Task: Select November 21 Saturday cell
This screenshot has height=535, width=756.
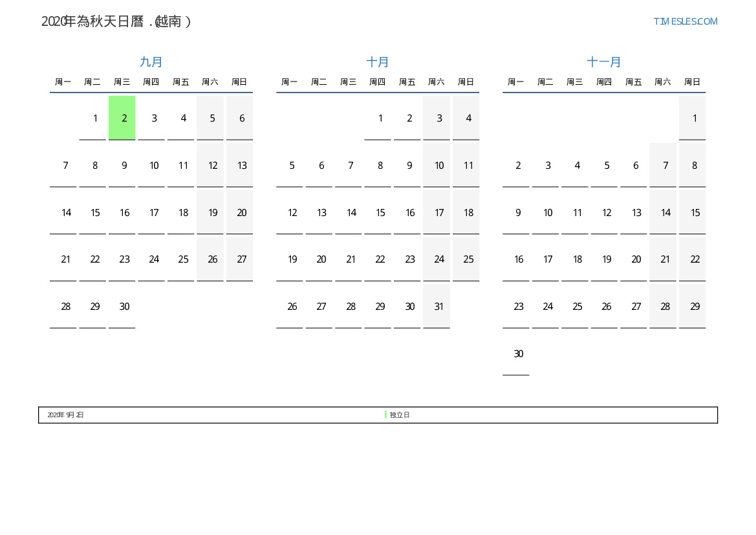Action: 663,259
